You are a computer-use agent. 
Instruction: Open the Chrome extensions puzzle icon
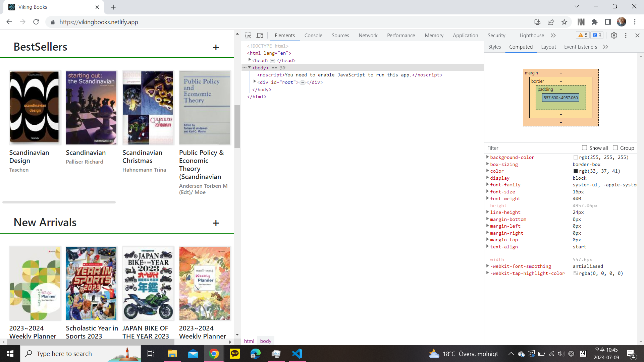pyautogui.click(x=595, y=22)
